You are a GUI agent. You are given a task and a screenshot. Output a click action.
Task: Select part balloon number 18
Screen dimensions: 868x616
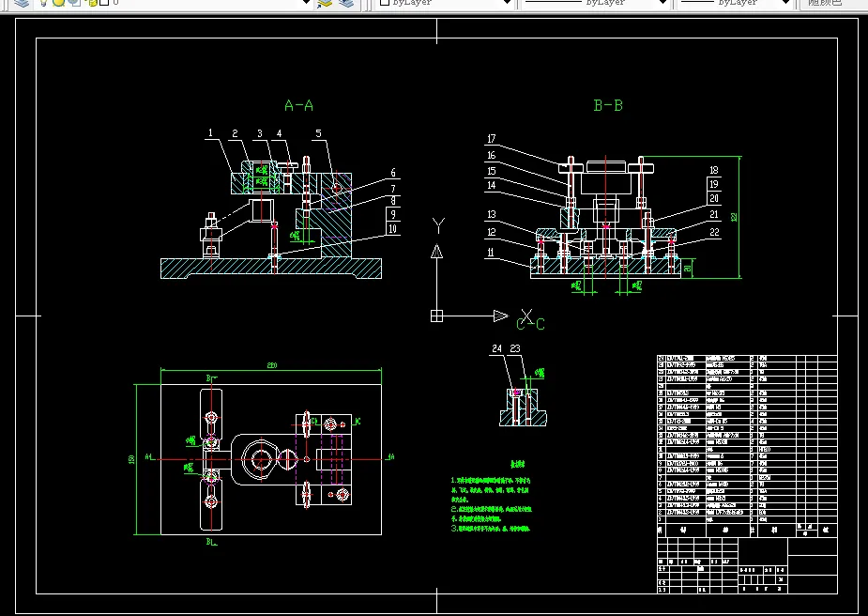point(714,170)
